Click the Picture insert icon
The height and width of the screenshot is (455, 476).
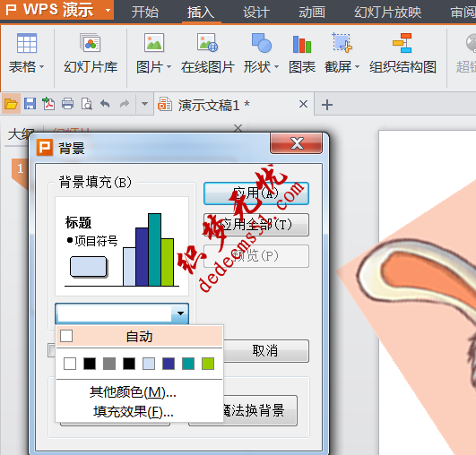(154, 43)
